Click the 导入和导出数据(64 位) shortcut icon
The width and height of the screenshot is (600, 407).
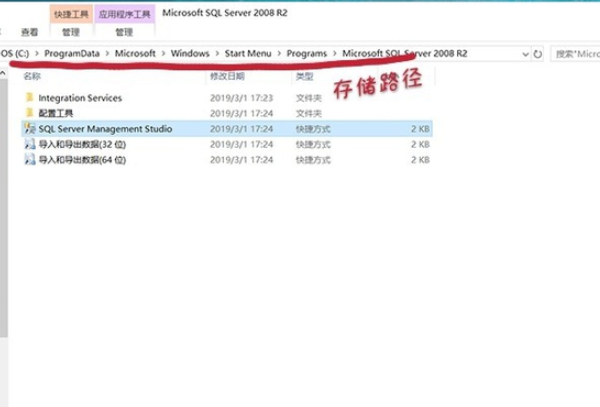[30, 159]
